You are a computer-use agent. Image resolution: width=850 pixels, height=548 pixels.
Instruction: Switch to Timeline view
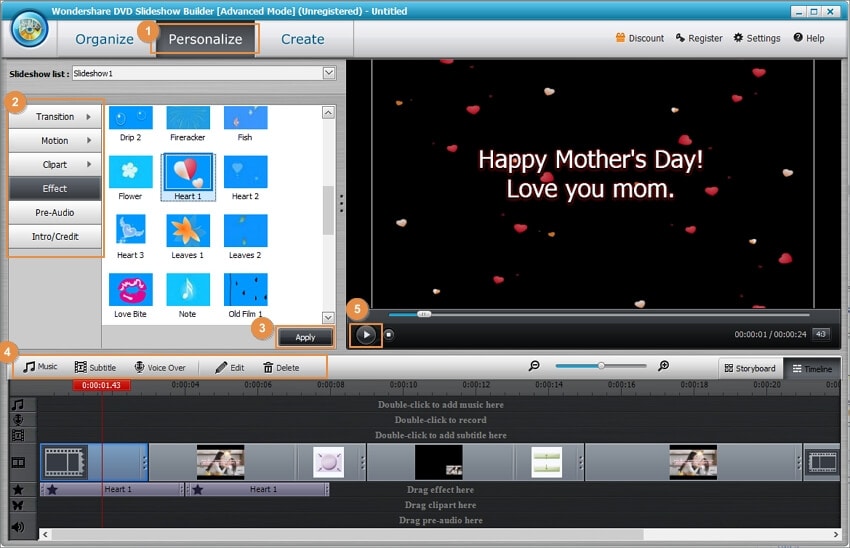tap(812, 369)
